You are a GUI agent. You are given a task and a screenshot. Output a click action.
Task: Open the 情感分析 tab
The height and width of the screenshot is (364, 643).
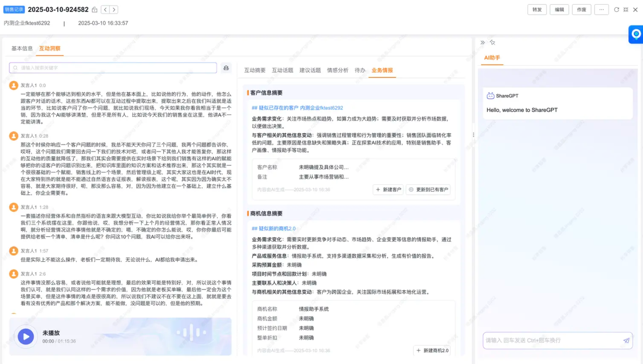(x=337, y=70)
